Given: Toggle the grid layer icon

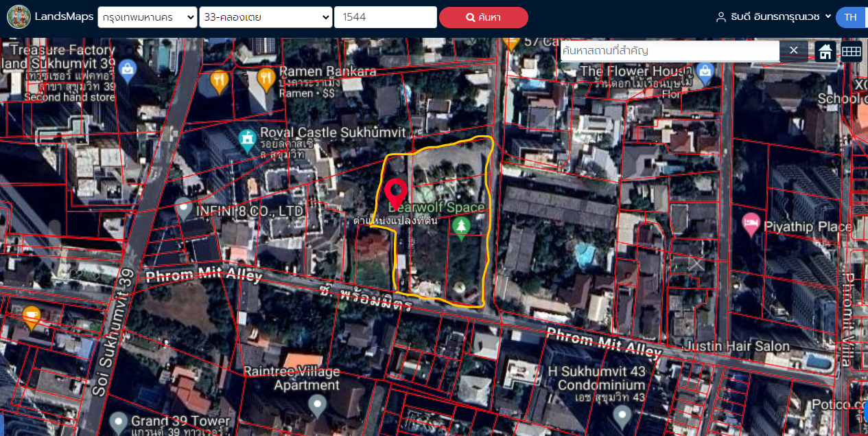Looking at the screenshot, I should click(852, 51).
